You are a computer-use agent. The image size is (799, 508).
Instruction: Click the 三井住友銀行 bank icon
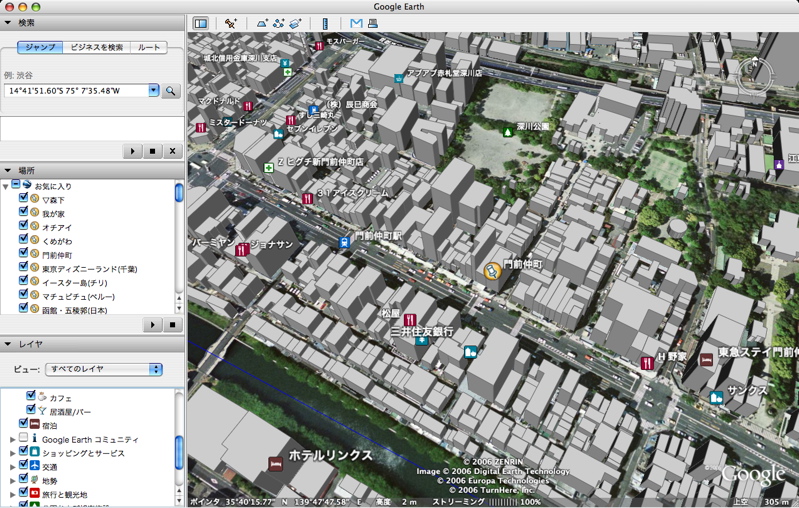tap(421, 340)
